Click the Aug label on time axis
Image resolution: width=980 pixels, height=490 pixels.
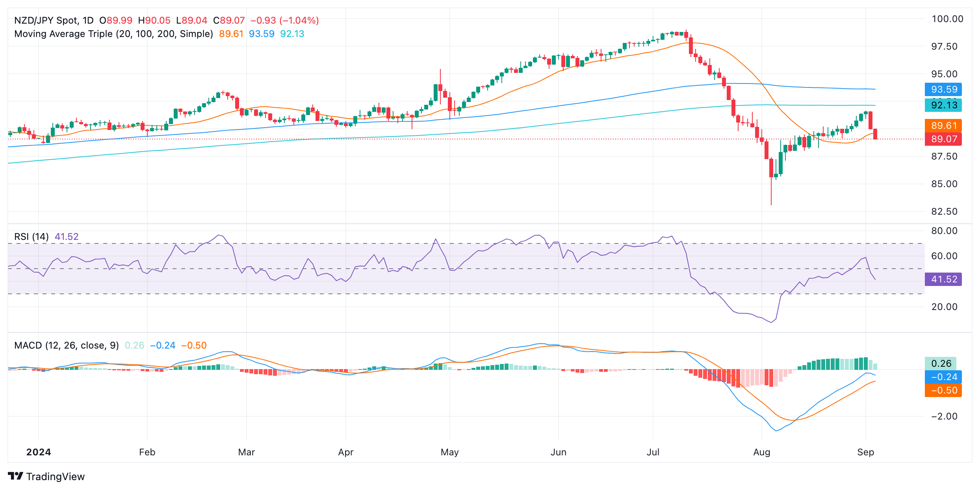point(761,452)
